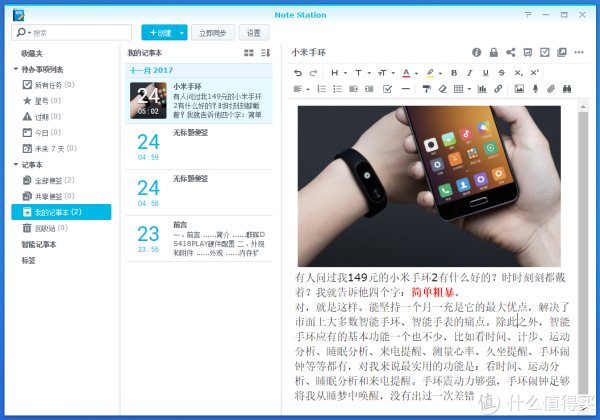
Task: Open the 设置 button
Action: tap(254, 32)
